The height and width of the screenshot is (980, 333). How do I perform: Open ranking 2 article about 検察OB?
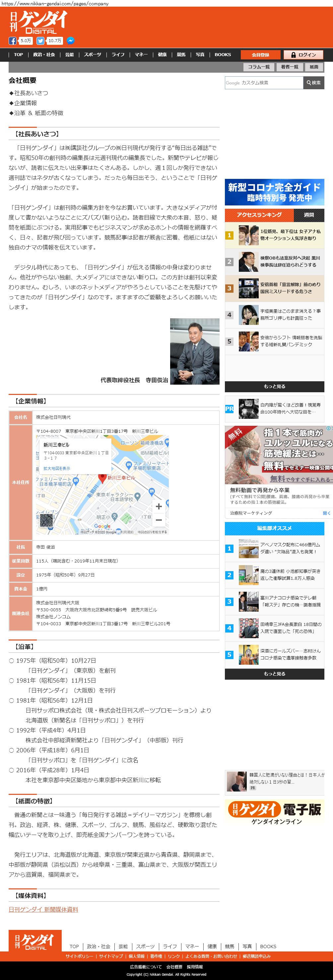(274, 262)
